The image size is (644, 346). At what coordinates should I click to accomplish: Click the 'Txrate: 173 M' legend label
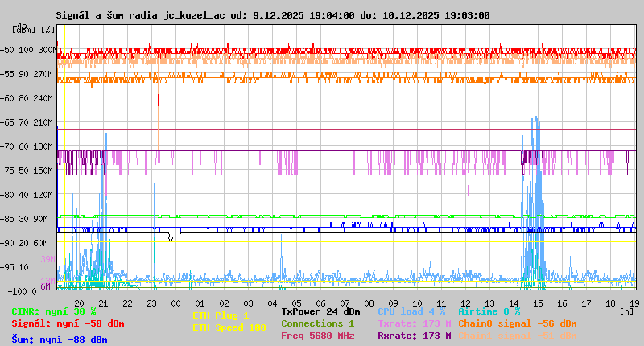pos(415,323)
